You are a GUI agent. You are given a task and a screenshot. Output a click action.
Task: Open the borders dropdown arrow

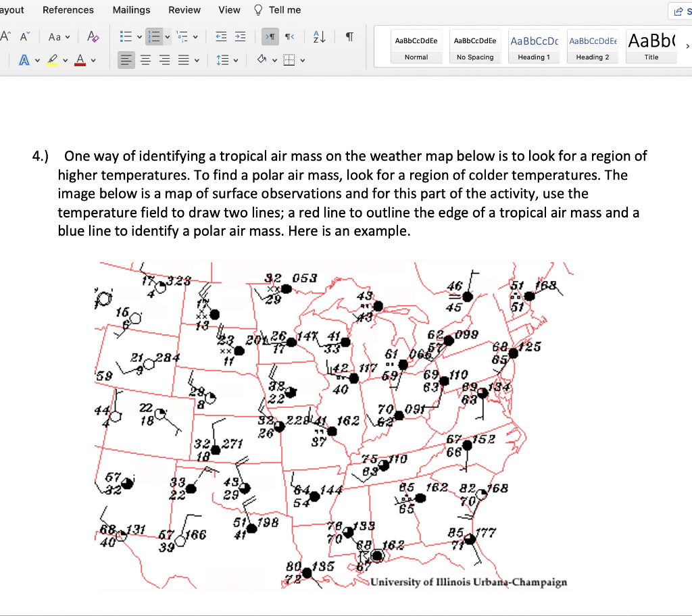[x=302, y=61]
